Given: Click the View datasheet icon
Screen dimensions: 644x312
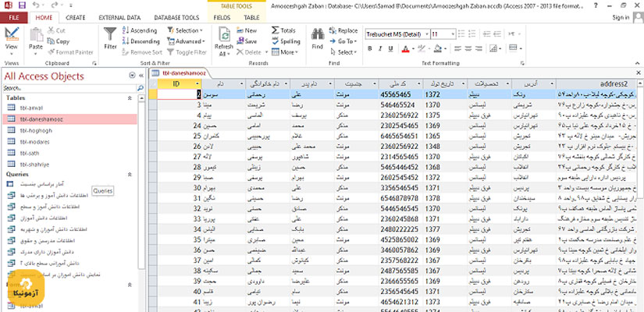Looking at the screenshot, I should click(12, 34).
